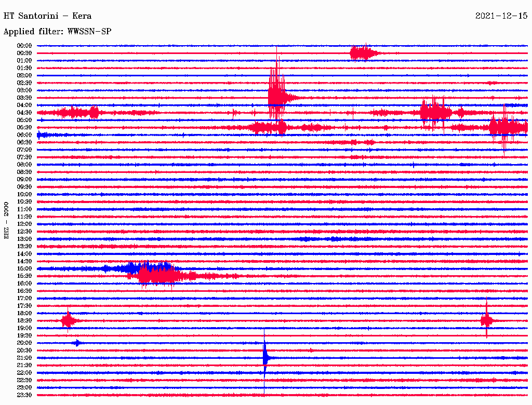Screen dimensions: 532x405
Task: Click the 21:30 time label
Action: click(x=24, y=366)
